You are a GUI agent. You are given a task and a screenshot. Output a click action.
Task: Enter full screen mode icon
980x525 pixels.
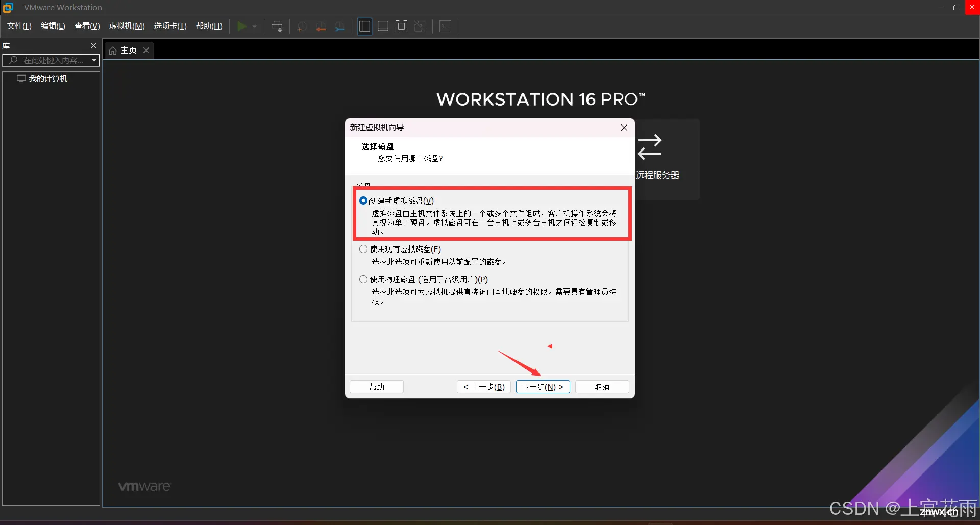click(x=402, y=27)
